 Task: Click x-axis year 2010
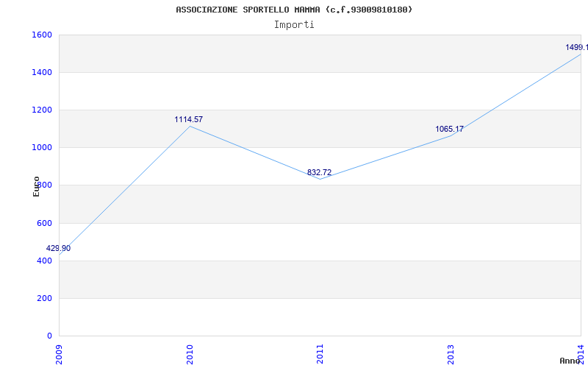[x=190, y=354]
